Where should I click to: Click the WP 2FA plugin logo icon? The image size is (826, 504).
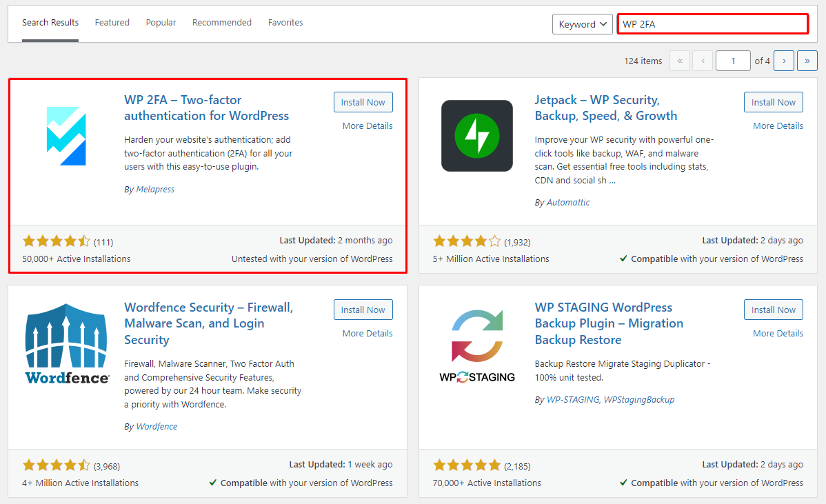(x=66, y=136)
